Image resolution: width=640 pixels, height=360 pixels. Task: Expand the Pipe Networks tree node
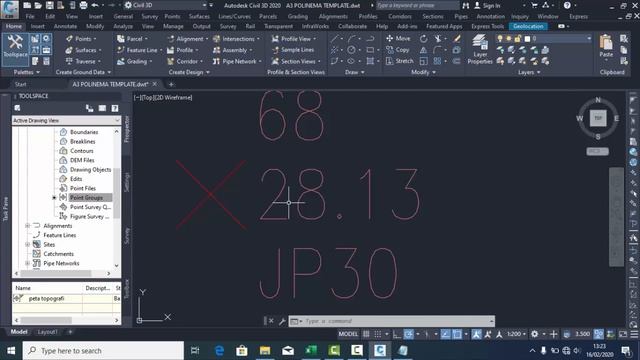coord(27,263)
